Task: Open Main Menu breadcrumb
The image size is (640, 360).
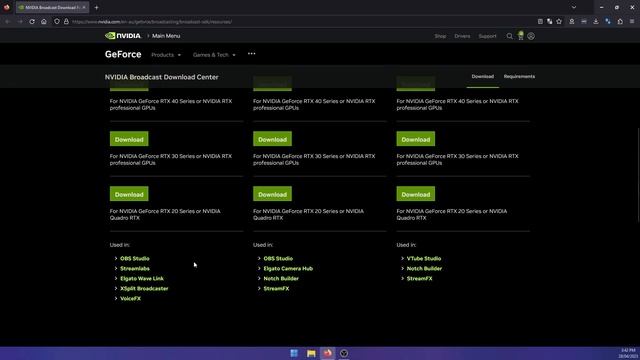Action: (x=166, y=36)
